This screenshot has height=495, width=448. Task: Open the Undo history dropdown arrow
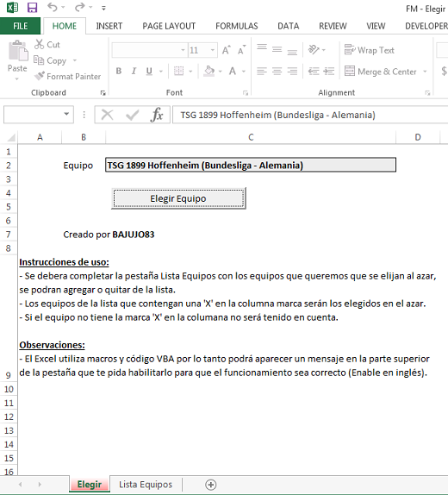pos(63,8)
